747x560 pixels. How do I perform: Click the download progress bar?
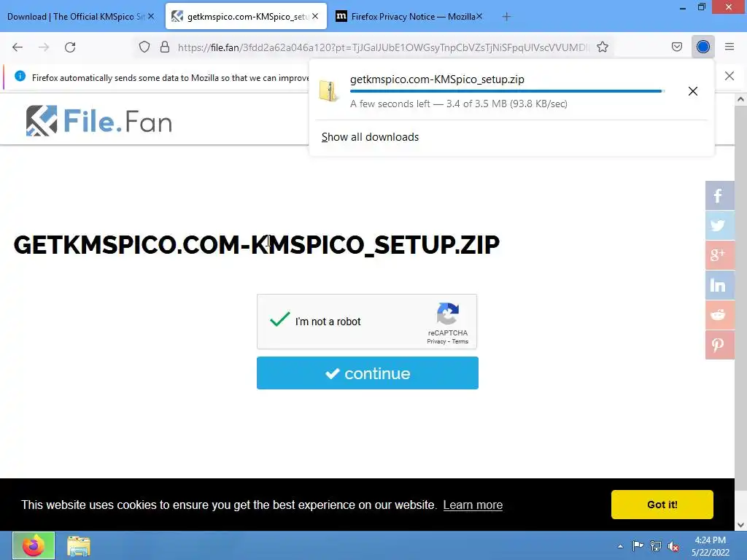507,91
